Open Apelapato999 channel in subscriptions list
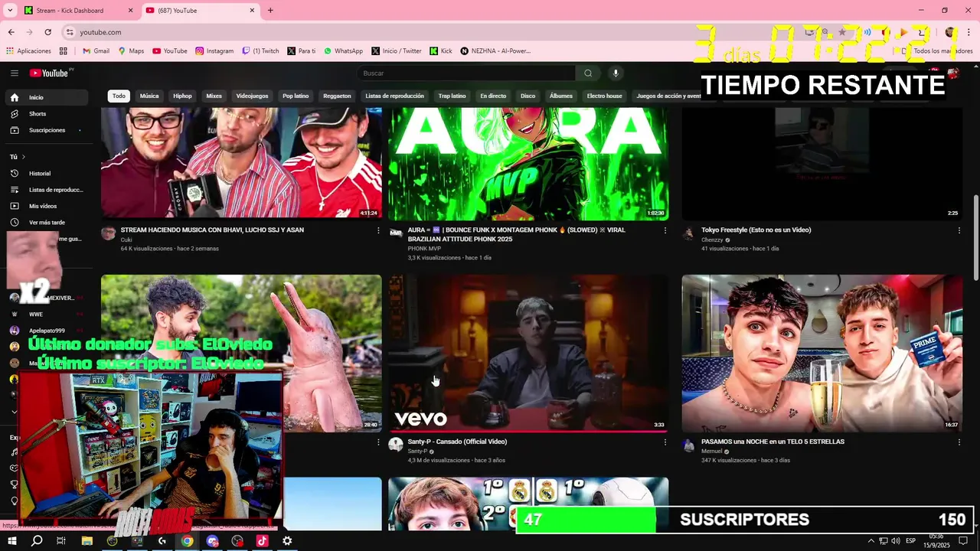 pyautogui.click(x=46, y=331)
